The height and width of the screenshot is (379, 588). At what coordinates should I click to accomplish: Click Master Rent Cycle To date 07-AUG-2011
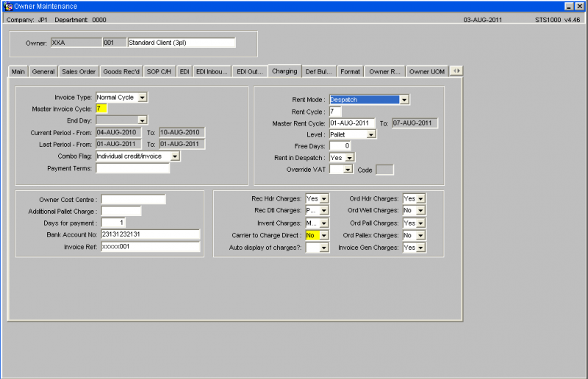[415, 123]
